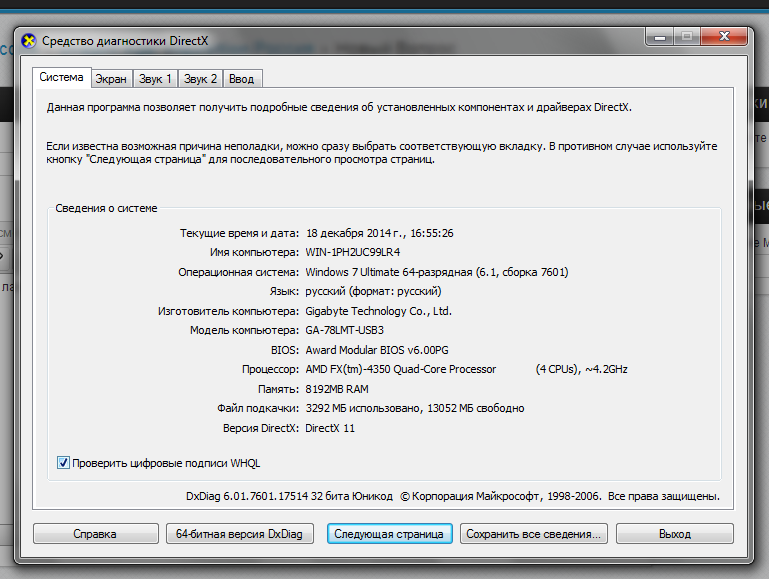Screen dimensions: 769x579
Task: Click the disabled maximize window button
Action: (687, 37)
